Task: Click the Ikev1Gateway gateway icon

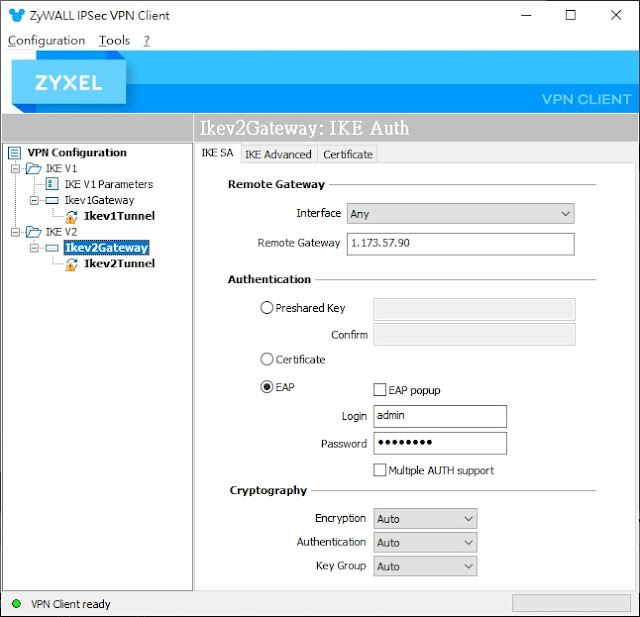Action: click(x=52, y=200)
